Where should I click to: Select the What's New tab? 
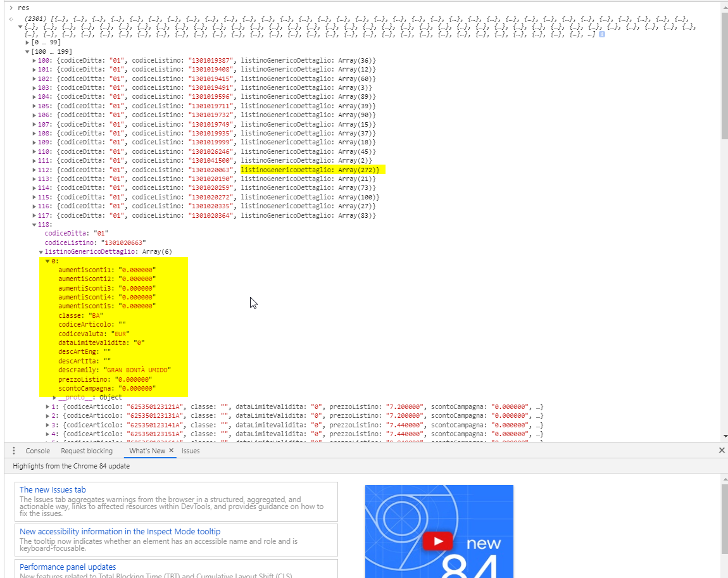click(147, 451)
